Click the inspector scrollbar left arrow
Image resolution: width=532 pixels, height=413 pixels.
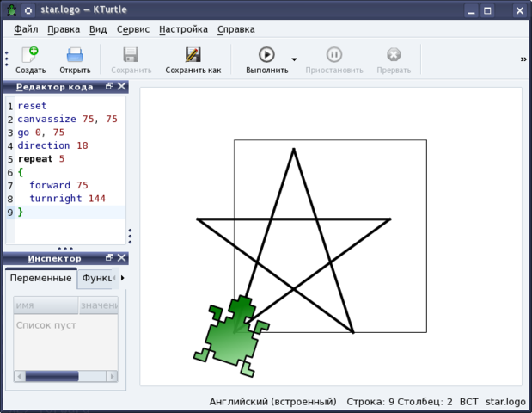pos(20,376)
